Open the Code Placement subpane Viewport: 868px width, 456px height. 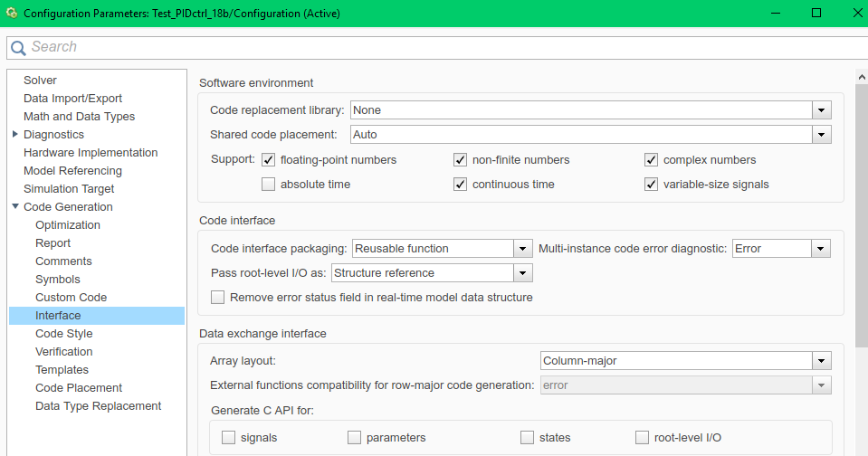tap(79, 388)
